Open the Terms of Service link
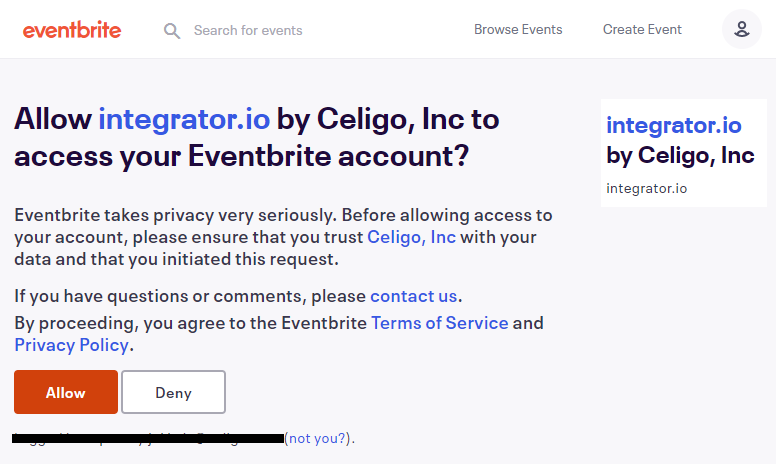This screenshot has width=776, height=464. tap(439, 323)
